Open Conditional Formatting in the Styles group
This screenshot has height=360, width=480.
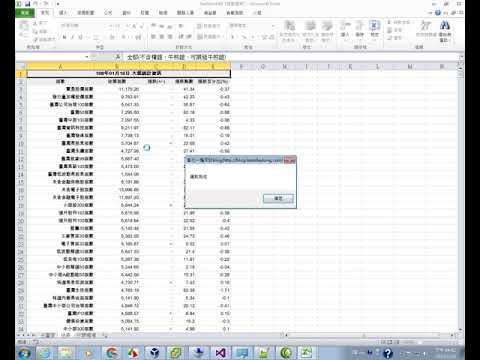pos(289,31)
